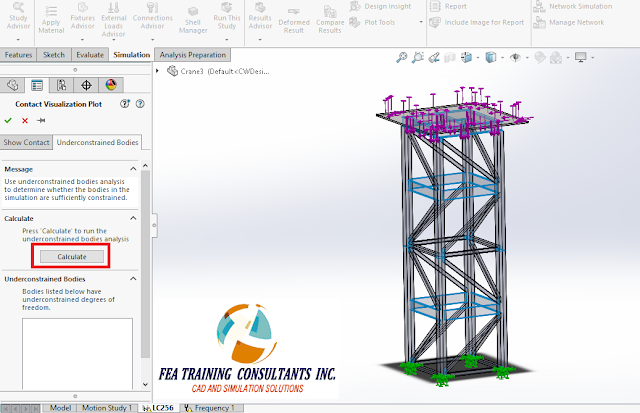Click Manage Network

click(569, 22)
